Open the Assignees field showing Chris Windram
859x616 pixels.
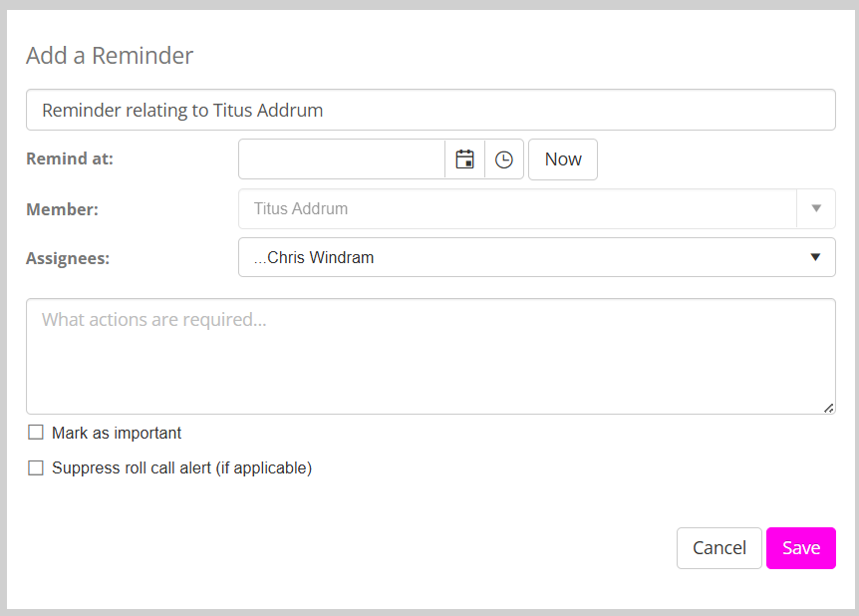518,257
